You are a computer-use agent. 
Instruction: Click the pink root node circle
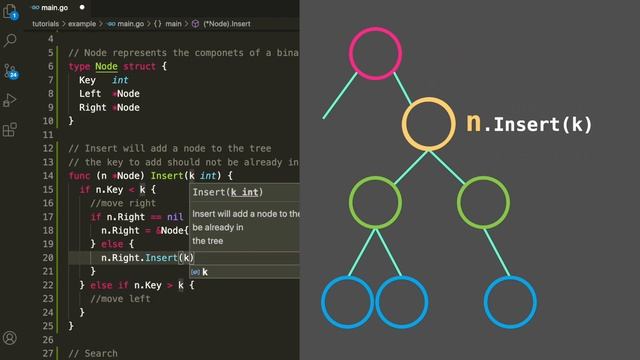click(x=375, y=53)
